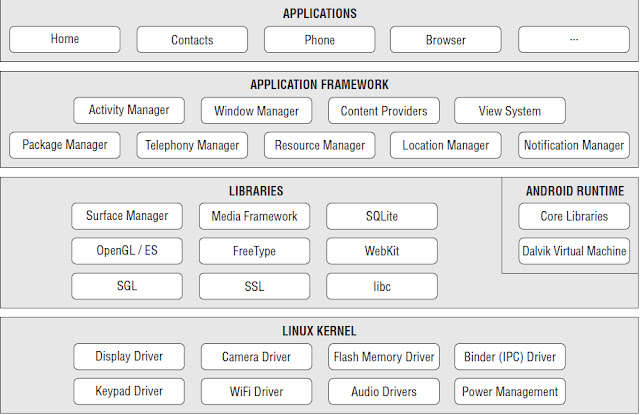The height and width of the screenshot is (415, 640).
Task: Click the LIBRARIES section heading
Action: [256, 191]
